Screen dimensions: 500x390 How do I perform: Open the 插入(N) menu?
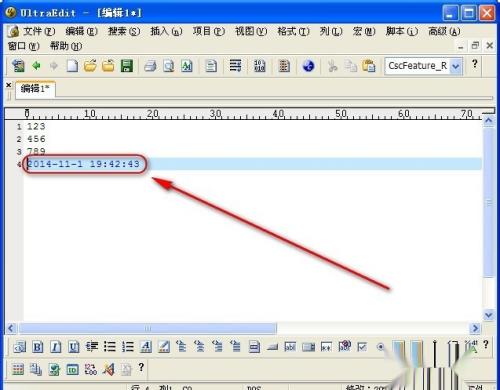166,31
